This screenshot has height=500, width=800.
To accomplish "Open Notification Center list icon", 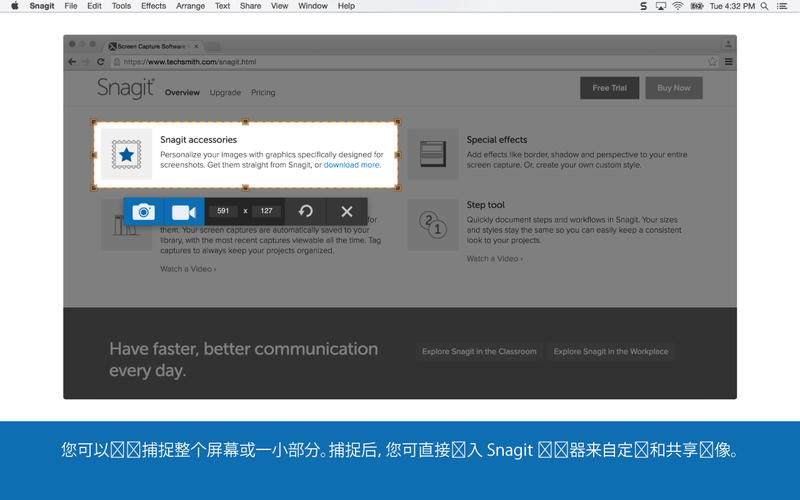I will 782,6.
